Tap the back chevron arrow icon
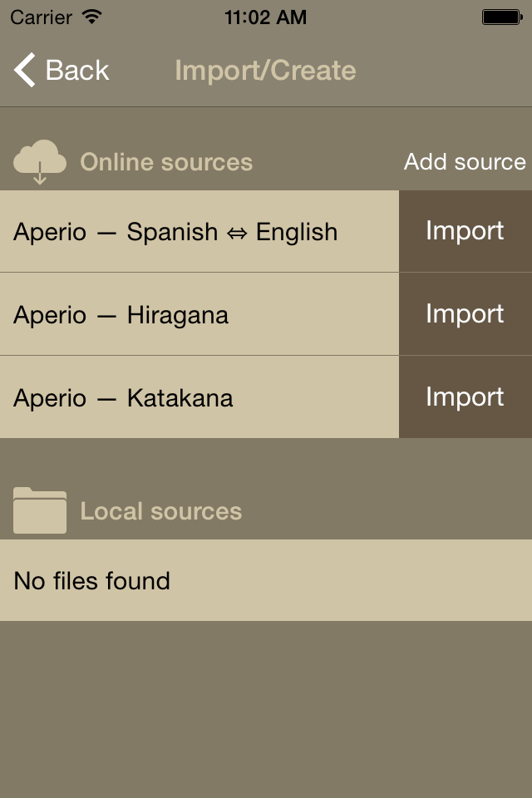532x798 pixels. [x=25, y=71]
